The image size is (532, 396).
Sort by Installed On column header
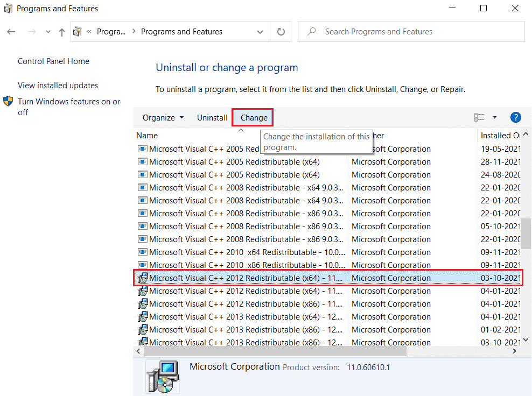[x=500, y=136]
